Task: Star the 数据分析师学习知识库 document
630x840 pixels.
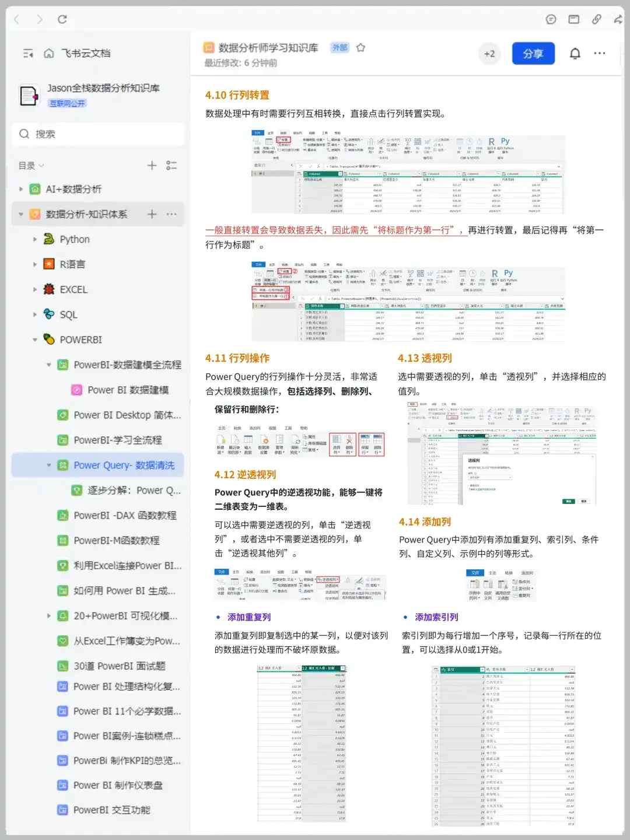Action: (x=360, y=48)
